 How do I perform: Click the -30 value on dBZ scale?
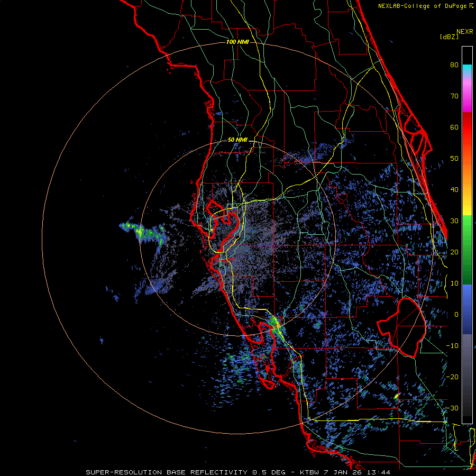(x=452, y=408)
